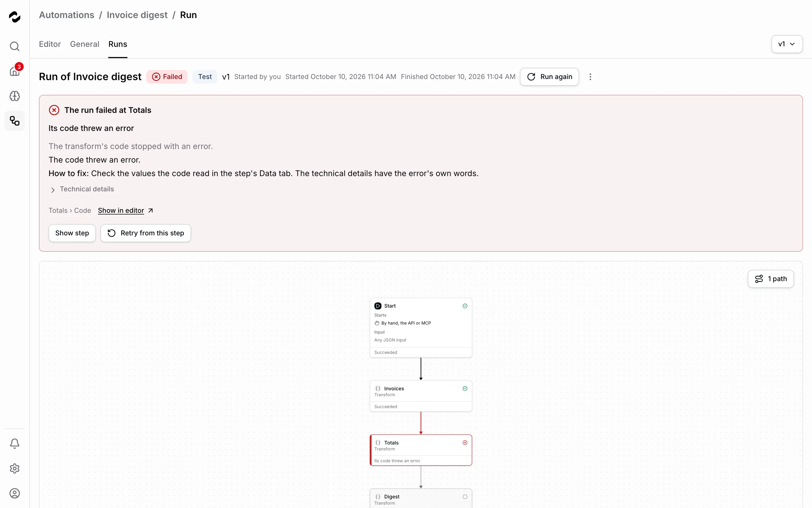Click the red error icon on Totals node
This screenshot has width=812, height=508.
pos(465,443)
